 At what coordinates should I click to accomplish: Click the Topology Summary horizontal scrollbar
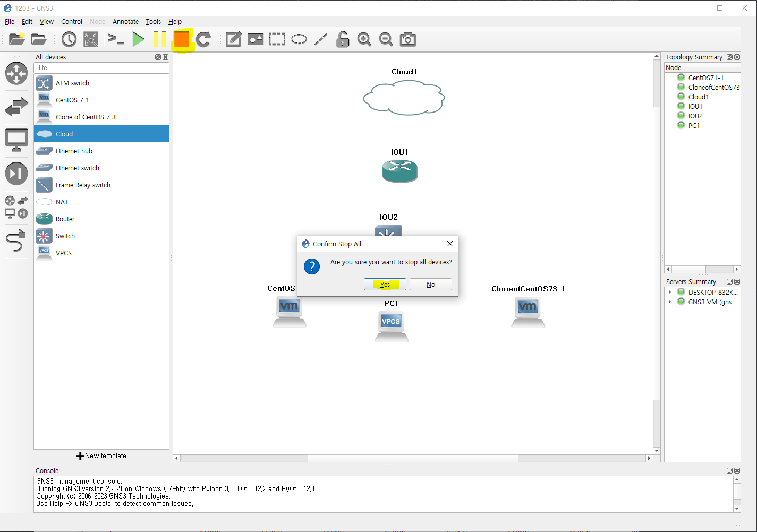(x=702, y=269)
